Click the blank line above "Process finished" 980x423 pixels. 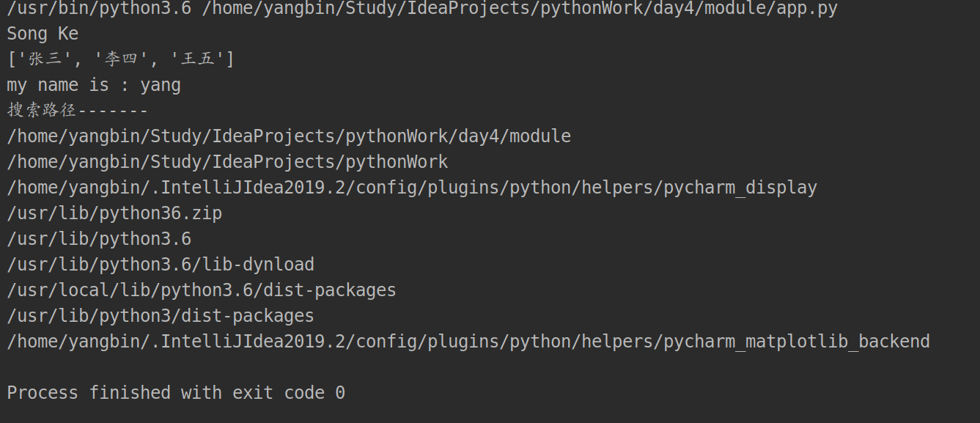pos(490,367)
